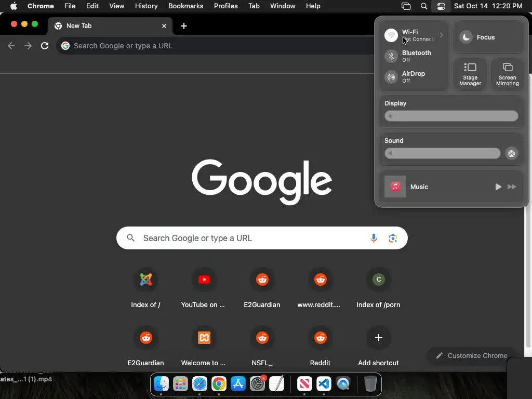532x399 pixels.
Task: Open AirPlay audio output options
Action: click(x=511, y=154)
